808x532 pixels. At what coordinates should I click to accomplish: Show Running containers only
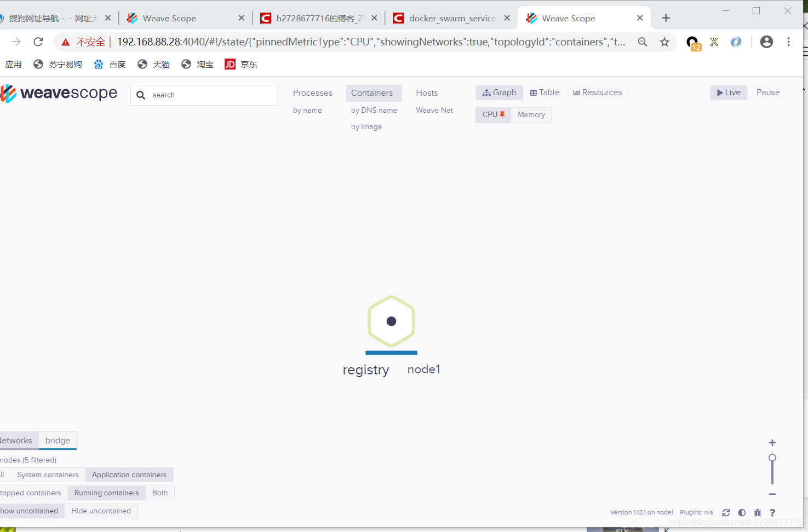coord(107,493)
